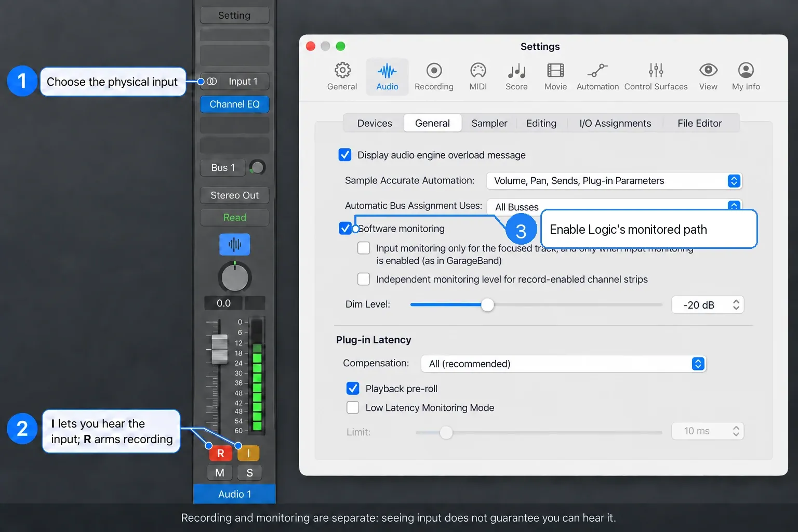This screenshot has width=798, height=532.
Task: Open the View settings pane
Action: point(708,76)
